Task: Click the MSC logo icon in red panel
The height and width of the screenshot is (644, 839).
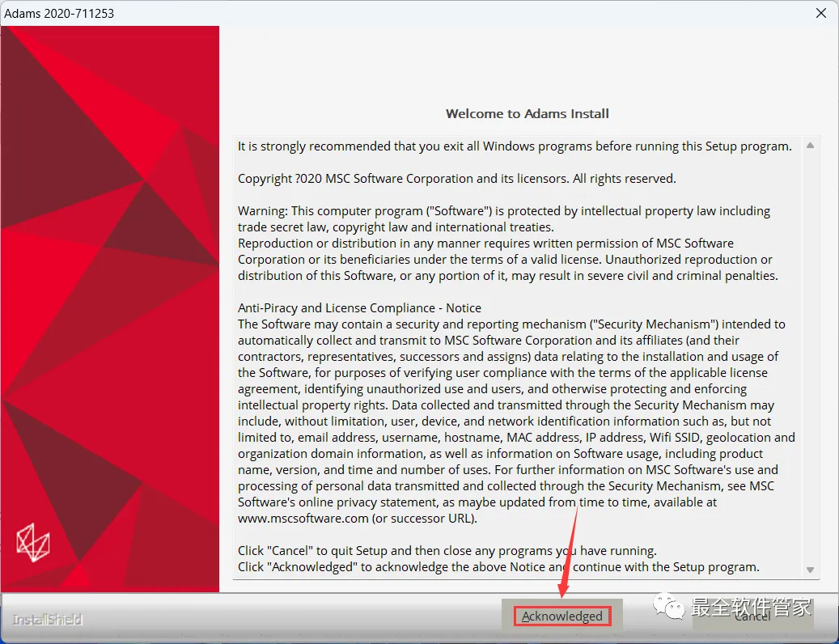Action: (33, 542)
